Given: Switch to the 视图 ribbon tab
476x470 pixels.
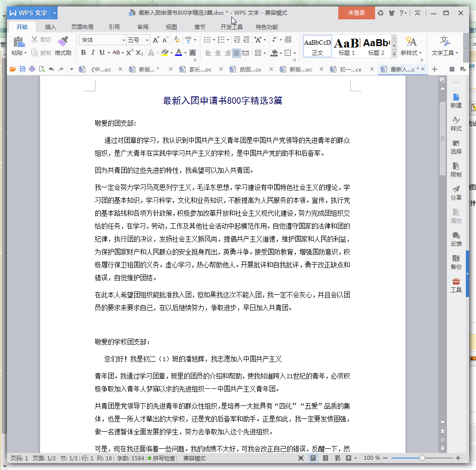Looking at the screenshot, I should click(x=171, y=27).
